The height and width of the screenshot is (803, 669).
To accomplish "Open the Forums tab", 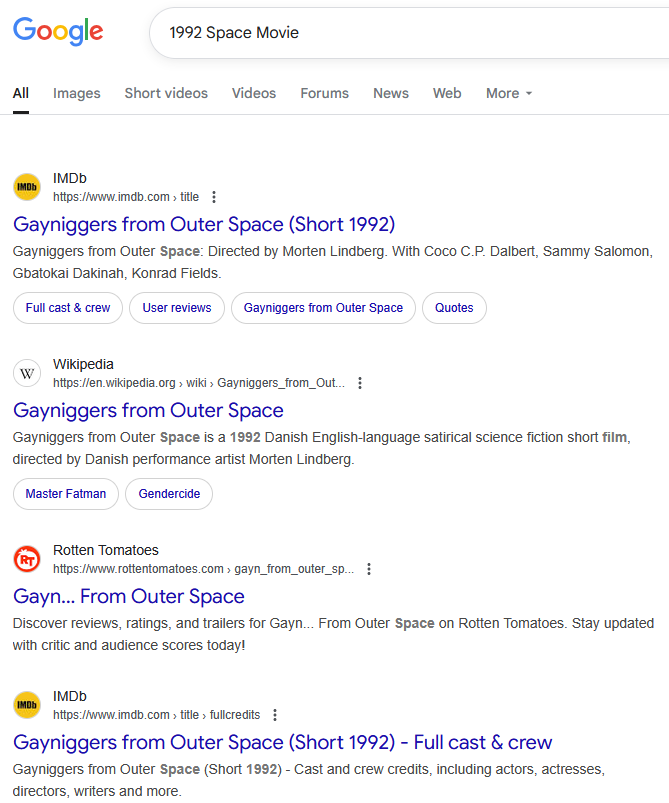I will tap(324, 93).
